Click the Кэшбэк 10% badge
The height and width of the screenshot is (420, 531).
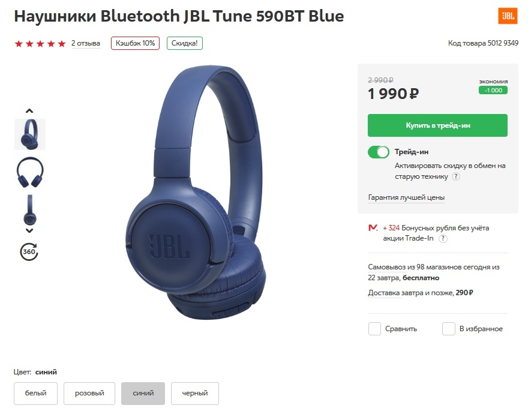(135, 43)
